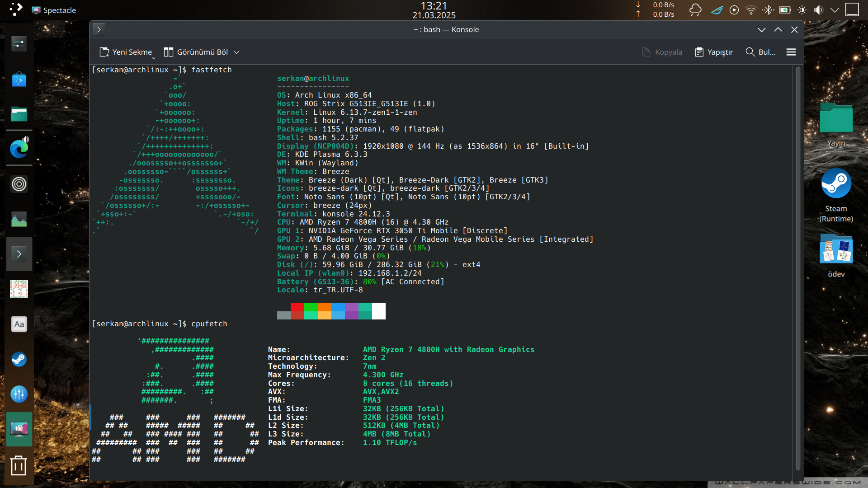Click the Kopyala copy button
This screenshot has height=488, width=868.
pos(662,52)
